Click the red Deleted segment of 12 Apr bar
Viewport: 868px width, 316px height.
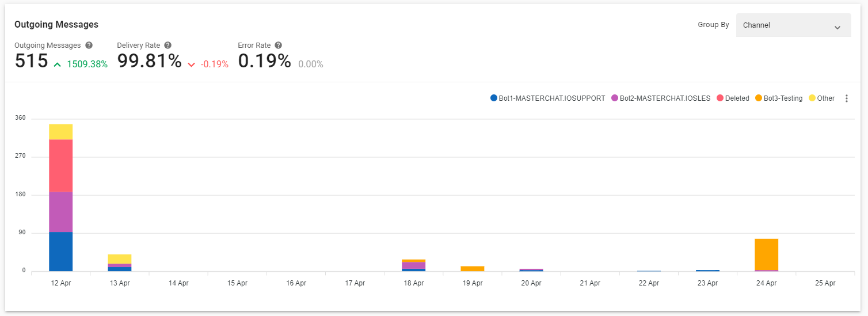click(61, 166)
